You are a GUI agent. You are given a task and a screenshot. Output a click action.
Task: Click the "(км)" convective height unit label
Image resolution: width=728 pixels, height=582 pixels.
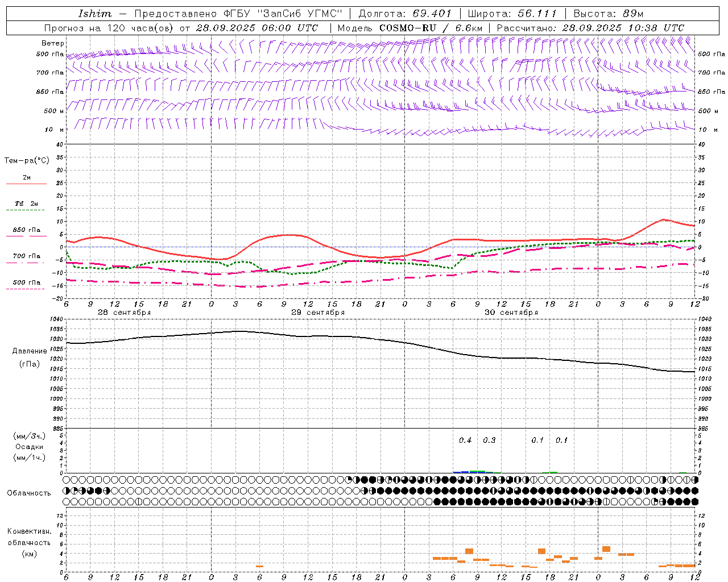(29, 554)
